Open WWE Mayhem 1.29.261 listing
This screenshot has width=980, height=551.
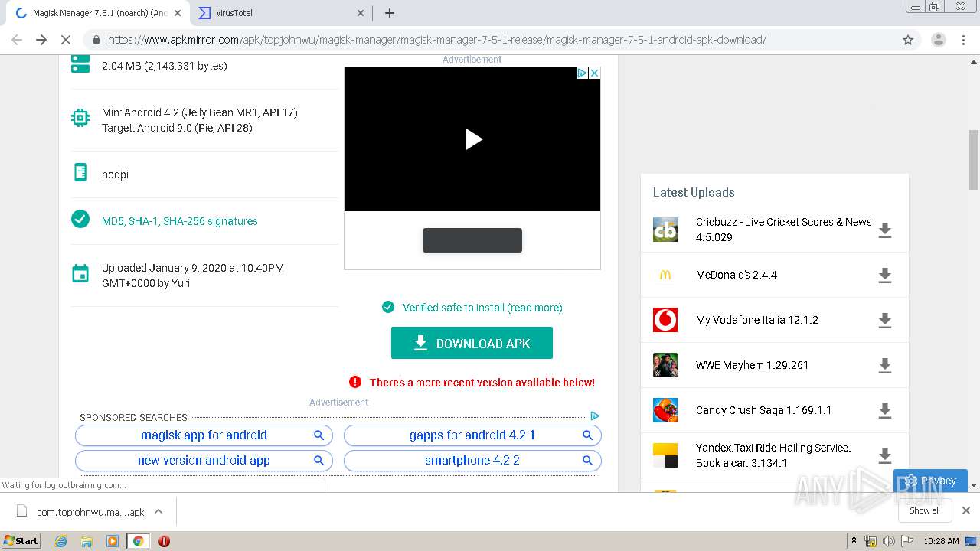coord(752,365)
